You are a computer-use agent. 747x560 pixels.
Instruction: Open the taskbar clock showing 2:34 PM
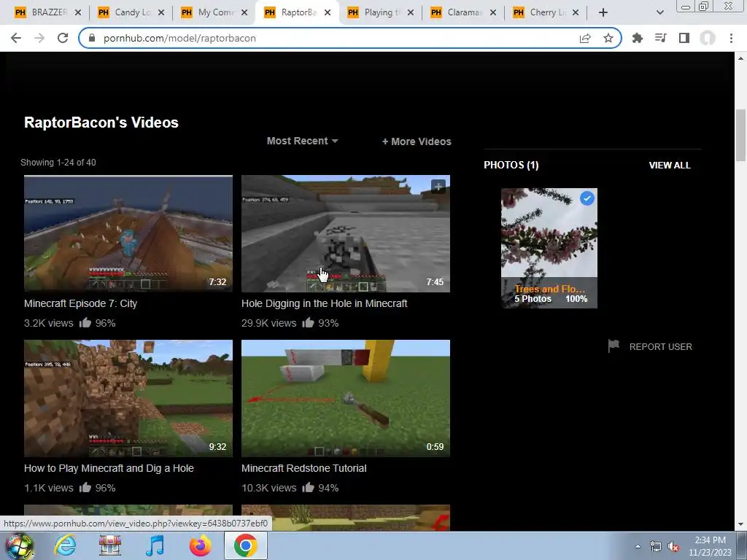click(x=710, y=546)
